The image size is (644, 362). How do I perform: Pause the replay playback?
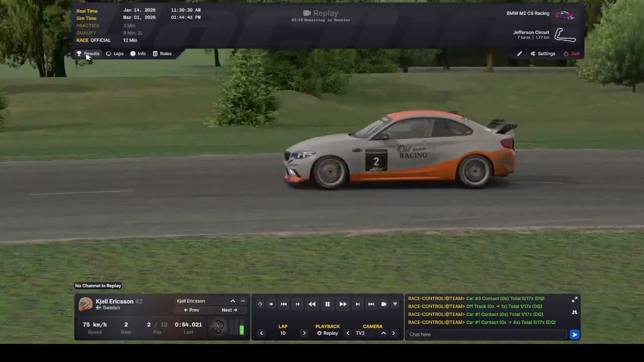(x=328, y=304)
